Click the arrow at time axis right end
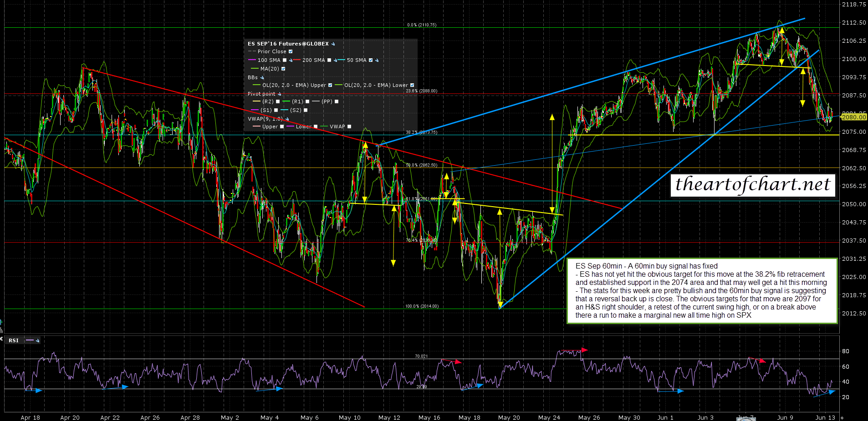The height and width of the screenshot is (421, 868). 842,417
